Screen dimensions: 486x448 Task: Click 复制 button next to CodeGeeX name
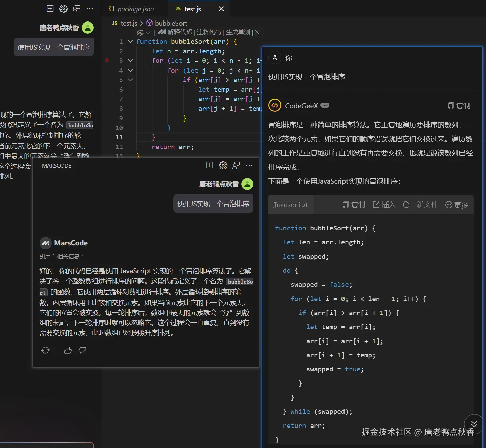(x=459, y=106)
